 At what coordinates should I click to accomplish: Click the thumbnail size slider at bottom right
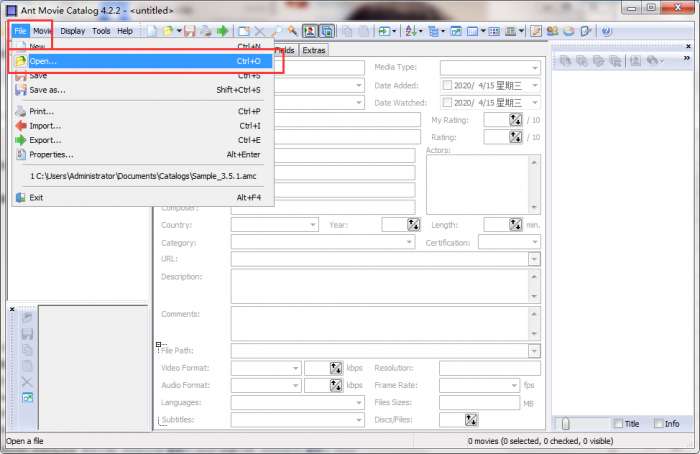coord(565,423)
